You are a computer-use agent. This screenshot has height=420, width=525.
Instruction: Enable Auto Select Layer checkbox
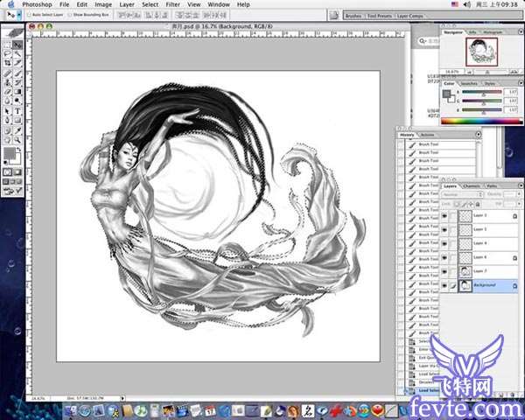29,15
